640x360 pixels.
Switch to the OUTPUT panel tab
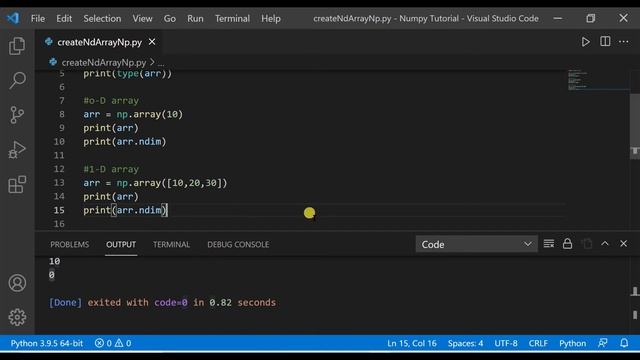(121, 244)
